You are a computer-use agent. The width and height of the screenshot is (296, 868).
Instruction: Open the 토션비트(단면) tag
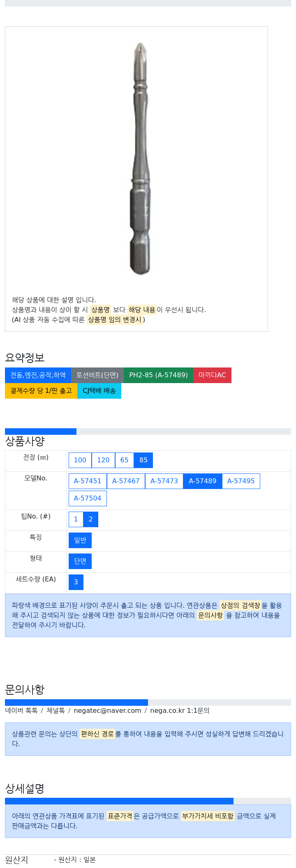(97, 375)
